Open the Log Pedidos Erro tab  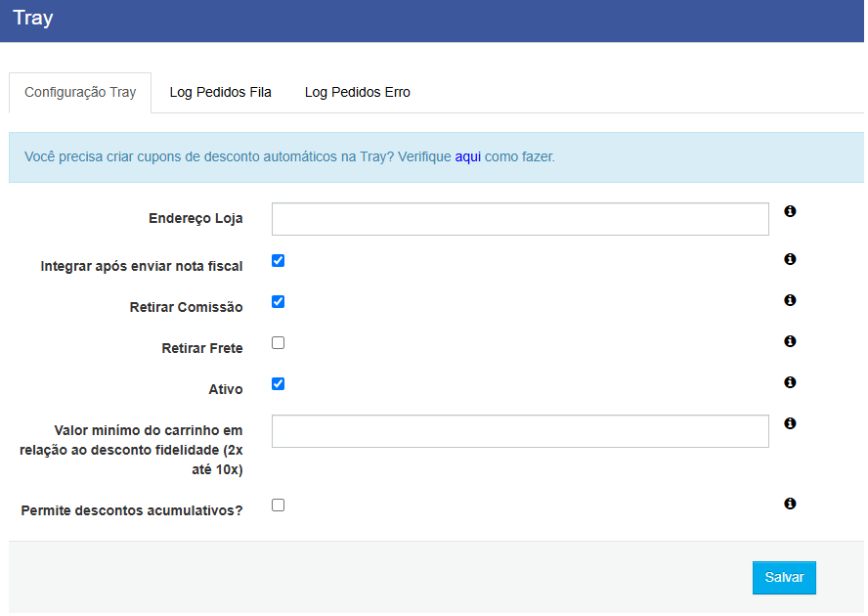[x=357, y=93]
